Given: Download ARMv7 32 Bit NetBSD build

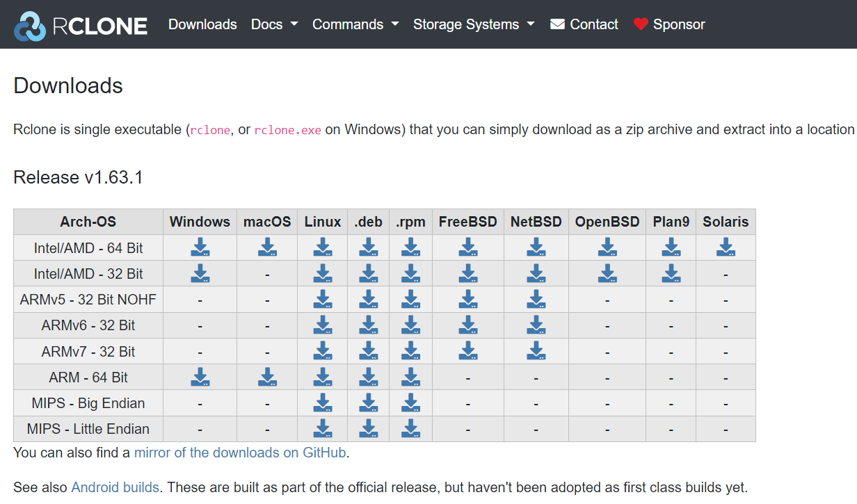Looking at the screenshot, I should tap(536, 351).
